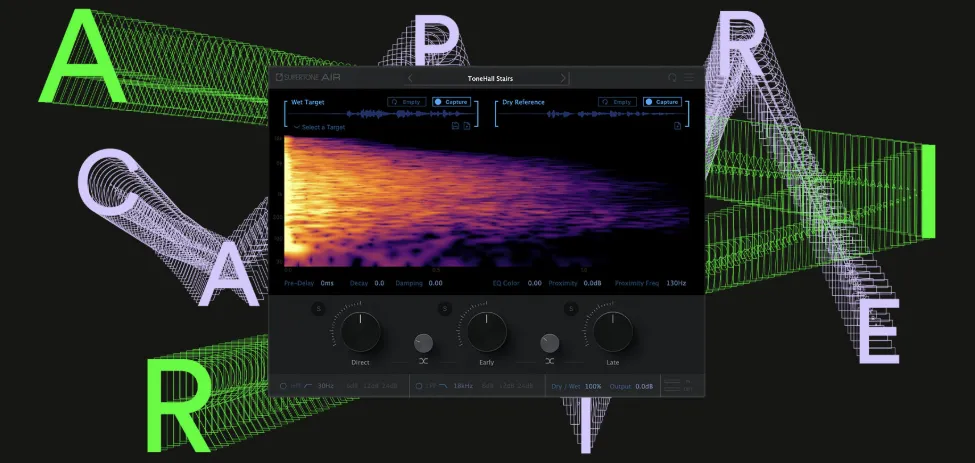Click the circular reset icon in header
This screenshot has width=975, height=463.
pos(672,78)
